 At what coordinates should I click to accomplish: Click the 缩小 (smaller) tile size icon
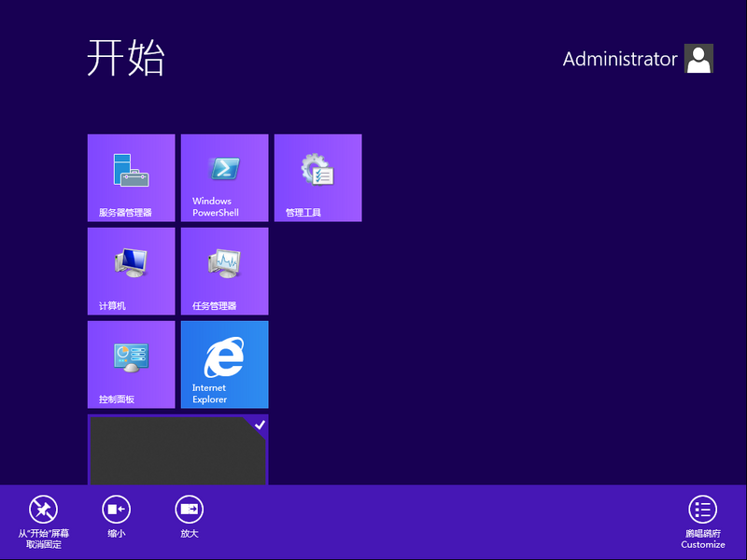pyautogui.click(x=117, y=509)
